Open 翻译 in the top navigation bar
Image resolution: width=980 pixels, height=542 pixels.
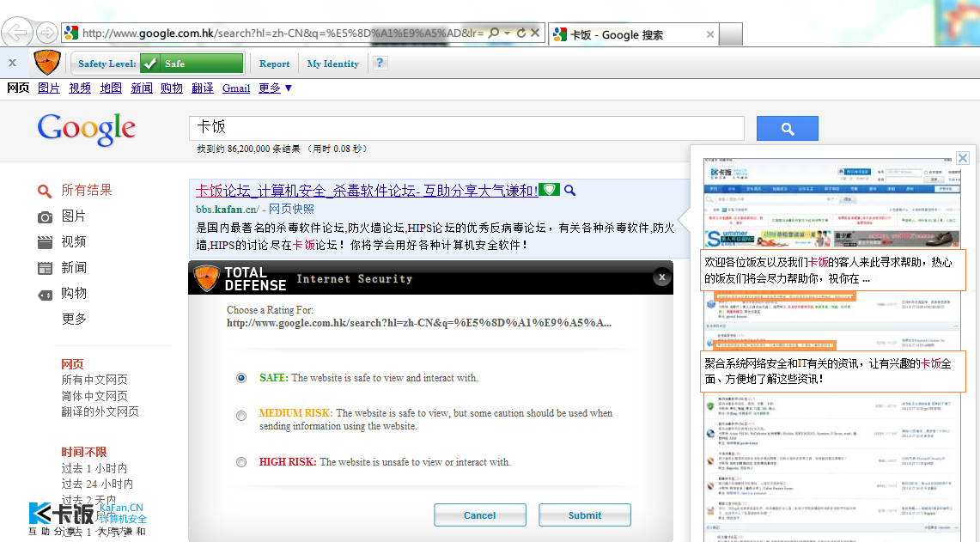tap(203, 88)
